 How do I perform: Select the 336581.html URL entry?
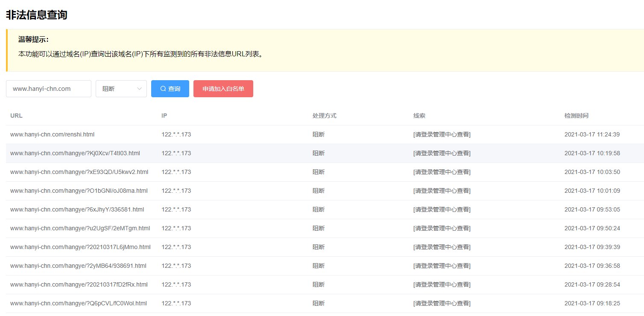click(x=77, y=209)
